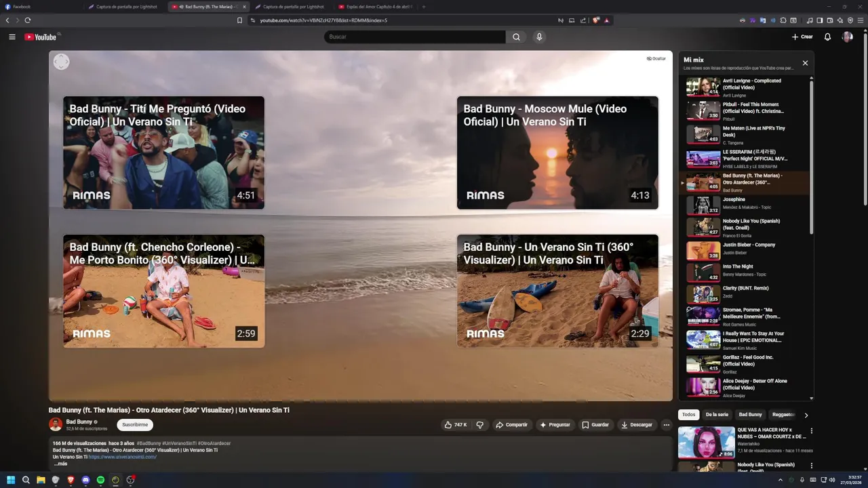Toggle the browser sidebar panel icon
Screen dimensions: 868x488
coord(820,20)
